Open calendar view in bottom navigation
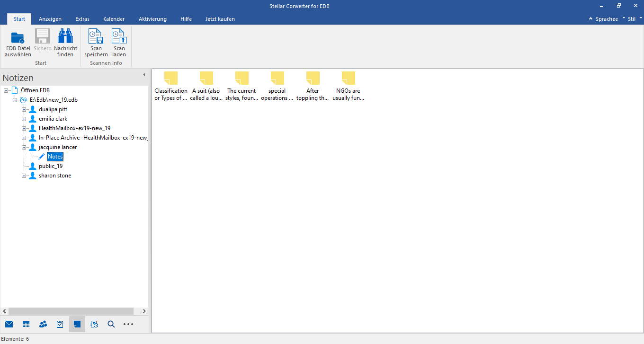The height and width of the screenshot is (344, 644). click(26, 324)
